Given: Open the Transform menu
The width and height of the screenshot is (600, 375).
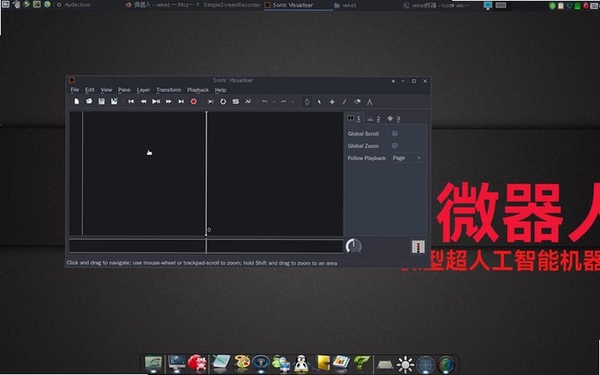Looking at the screenshot, I should tap(169, 90).
